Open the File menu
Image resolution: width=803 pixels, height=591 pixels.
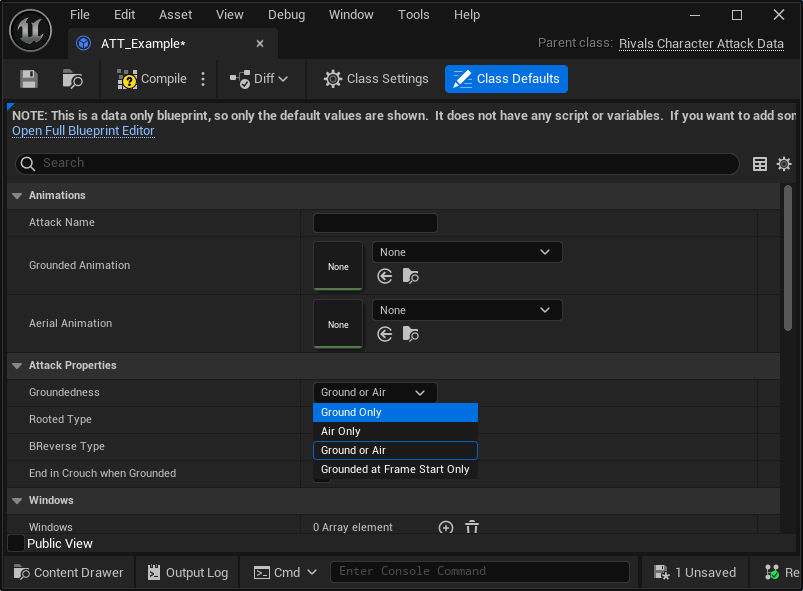pyautogui.click(x=80, y=15)
